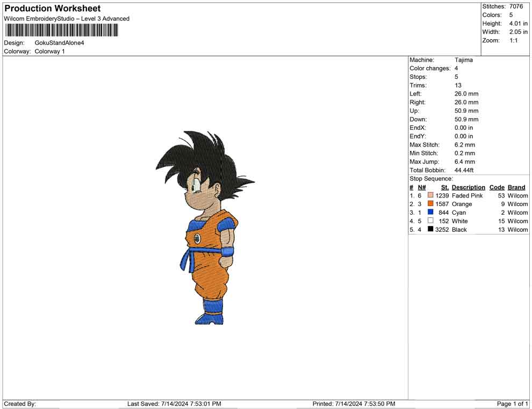Select the Orange thread swatch
The height and width of the screenshot is (409, 532).
[430, 204]
